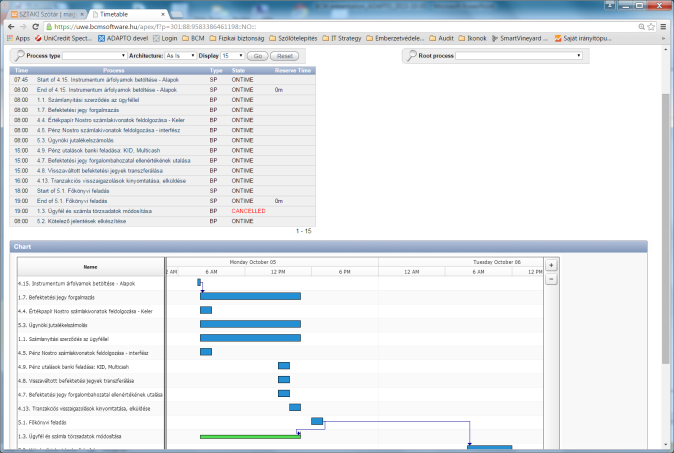Sort by the Reserve Time column header

coord(293,70)
